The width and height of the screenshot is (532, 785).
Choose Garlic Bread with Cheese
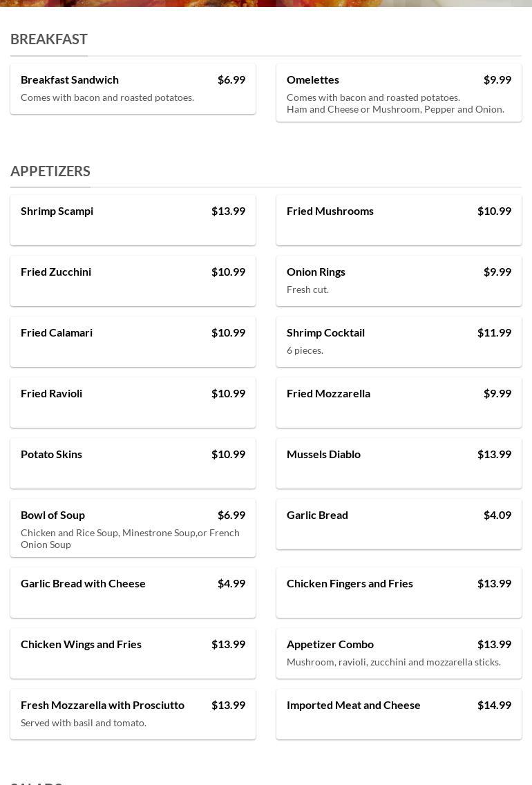133,592
